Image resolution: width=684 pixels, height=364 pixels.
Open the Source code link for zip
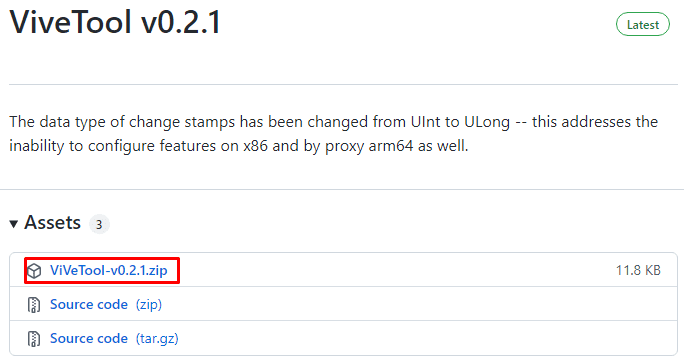(x=89, y=304)
